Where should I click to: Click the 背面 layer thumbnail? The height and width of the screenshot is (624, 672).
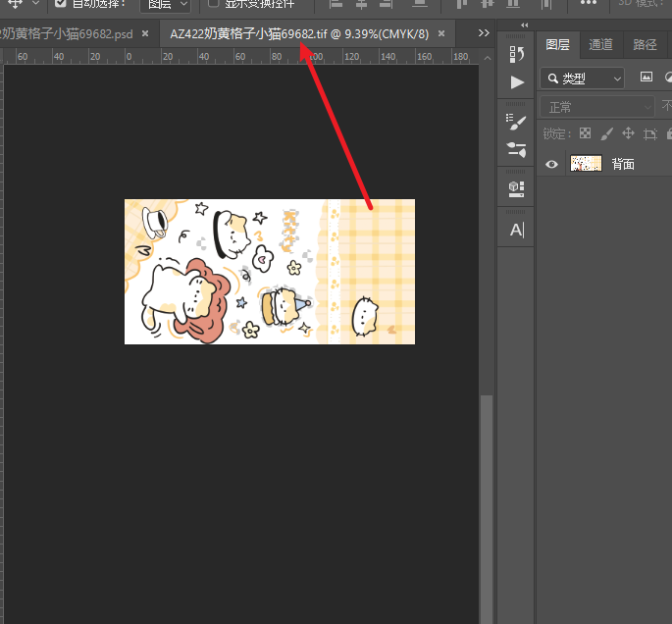tap(586, 163)
